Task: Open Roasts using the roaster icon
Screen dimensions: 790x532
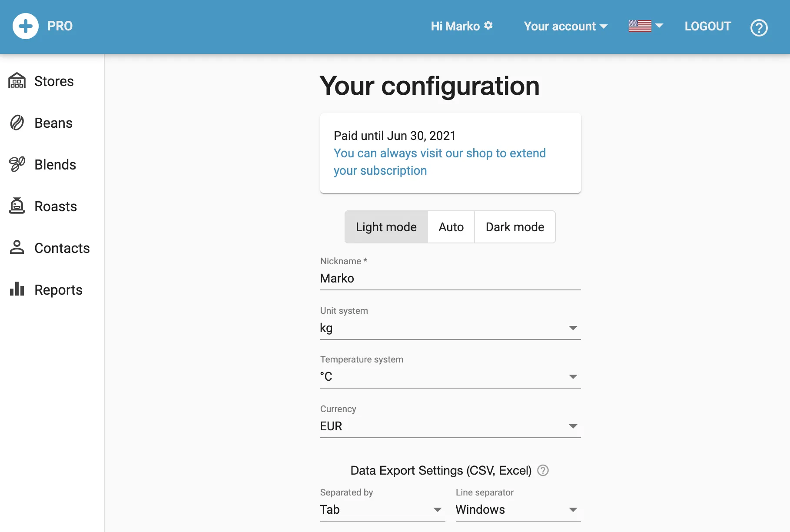Action: coord(17,206)
